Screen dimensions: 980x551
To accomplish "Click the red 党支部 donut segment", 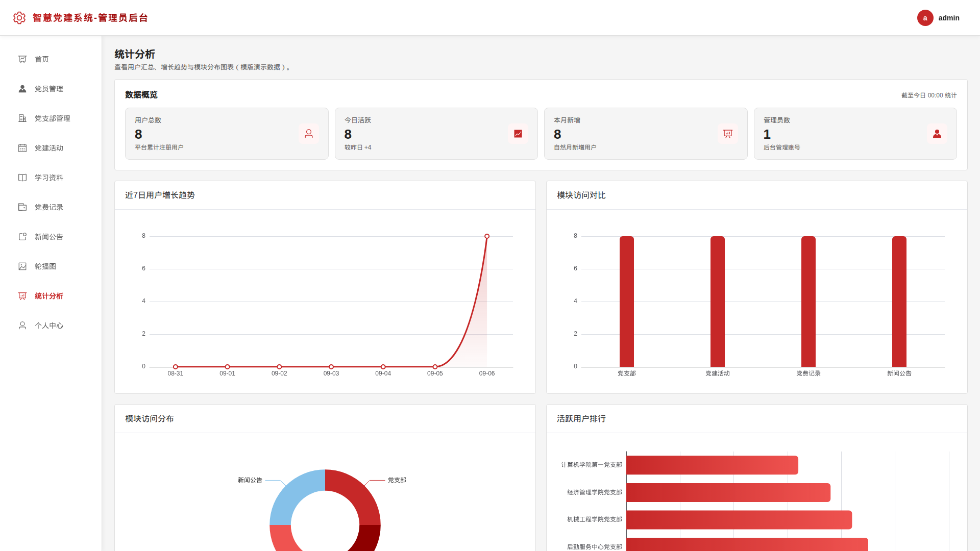I will point(356,494).
